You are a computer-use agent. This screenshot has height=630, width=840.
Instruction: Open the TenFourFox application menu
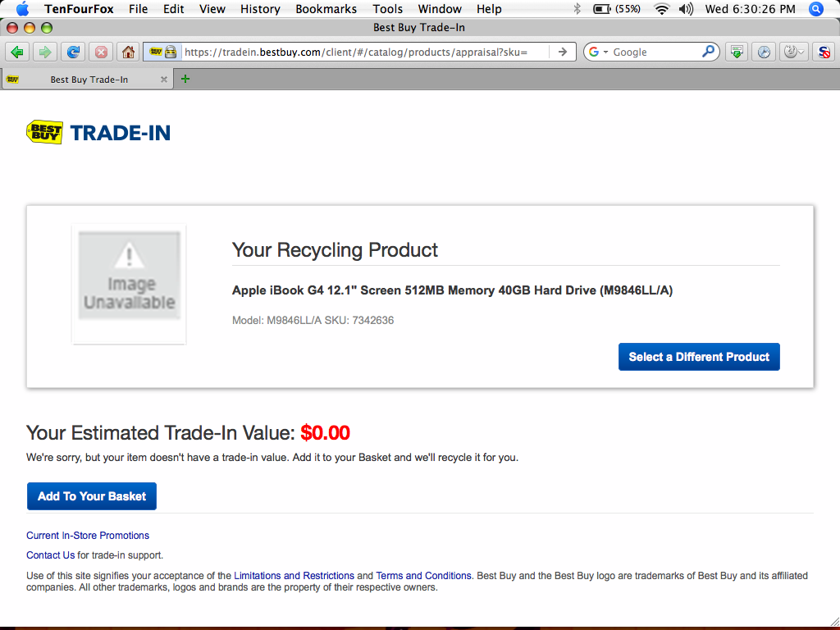[x=79, y=8]
